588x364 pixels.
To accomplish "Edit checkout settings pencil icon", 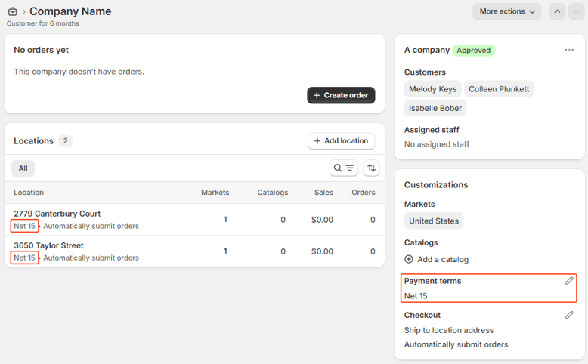I will coord(569,315).
